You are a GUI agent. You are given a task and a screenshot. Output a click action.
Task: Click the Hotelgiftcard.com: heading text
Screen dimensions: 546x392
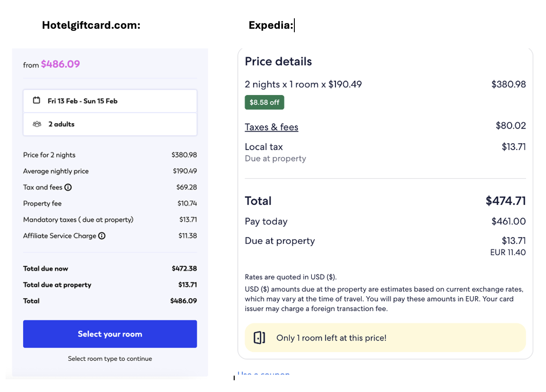tap(91, 25)
